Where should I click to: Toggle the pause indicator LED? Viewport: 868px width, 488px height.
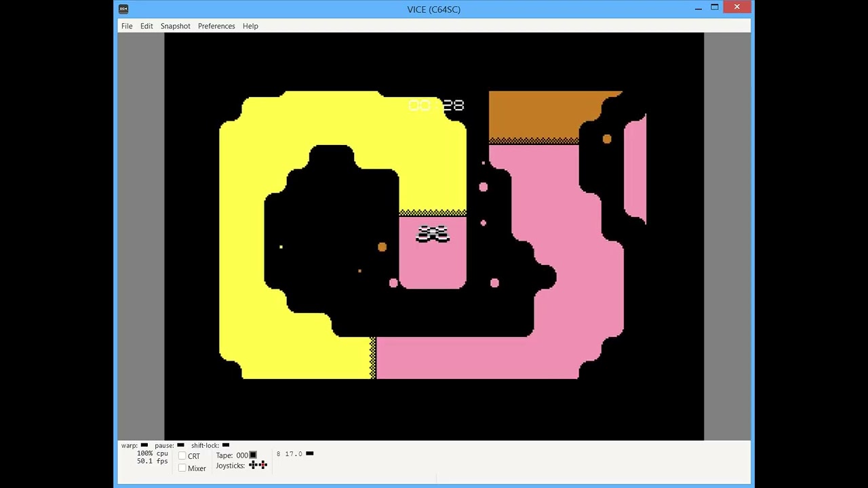click(180, 445)
